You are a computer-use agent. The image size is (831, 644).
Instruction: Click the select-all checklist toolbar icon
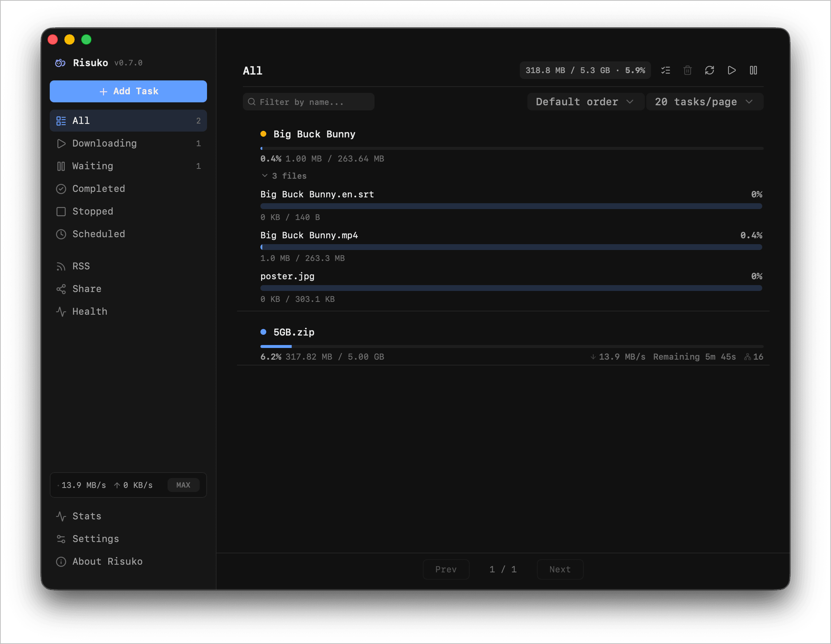(665, 70)
